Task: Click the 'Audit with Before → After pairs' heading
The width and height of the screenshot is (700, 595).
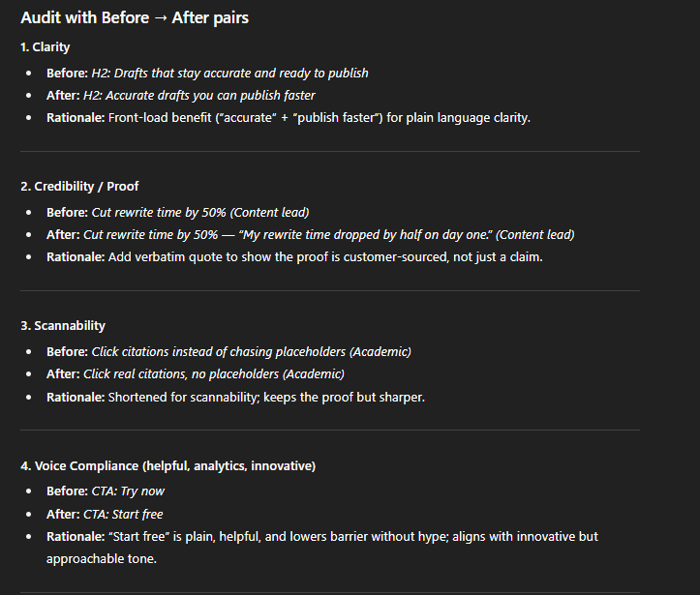Action: (x=135, y=17)
